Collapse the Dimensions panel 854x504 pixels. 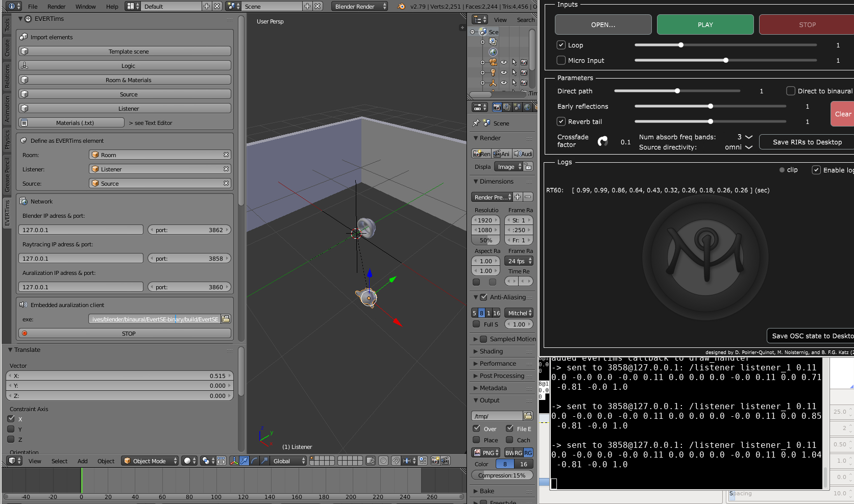(x=476, y=181)
